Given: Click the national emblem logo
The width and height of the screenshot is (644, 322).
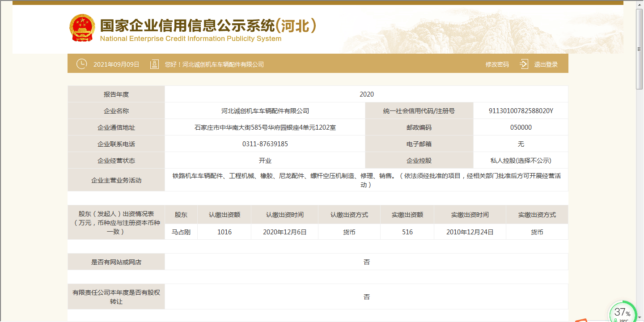Looking at the screenshot, I should (82, 28).
